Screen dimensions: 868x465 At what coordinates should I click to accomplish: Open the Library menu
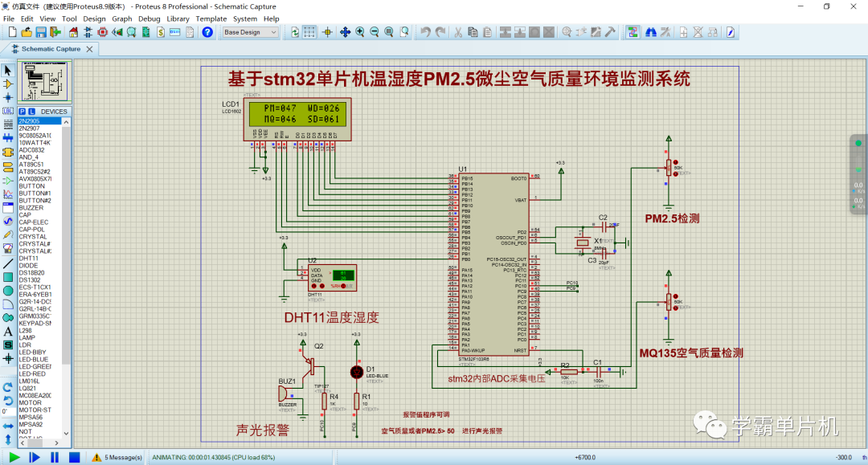178,18
